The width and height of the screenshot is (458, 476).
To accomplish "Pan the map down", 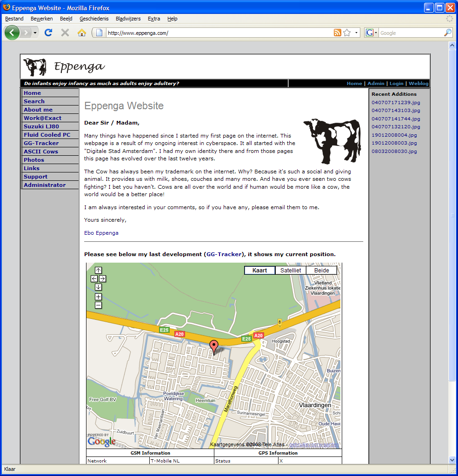I will (98, 287).
